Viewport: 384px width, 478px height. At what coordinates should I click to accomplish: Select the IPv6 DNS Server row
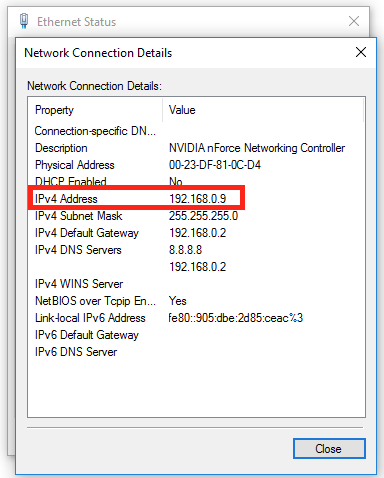197,352
